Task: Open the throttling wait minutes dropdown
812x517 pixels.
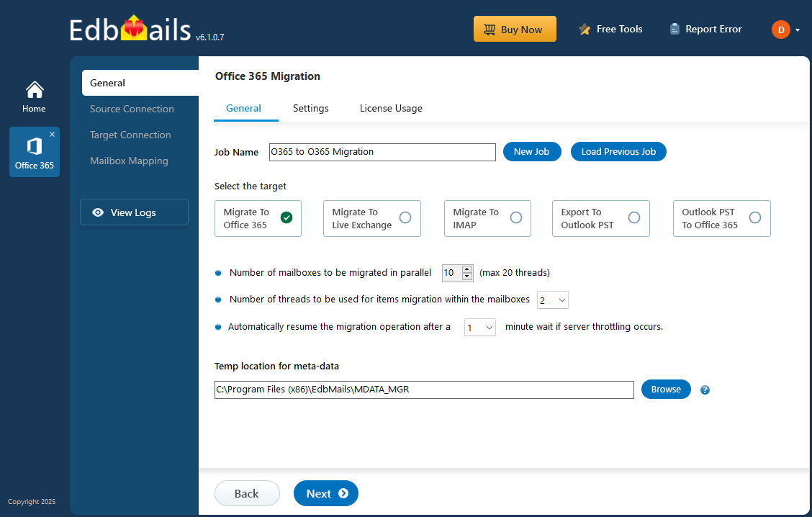Action: coord(479,326)
